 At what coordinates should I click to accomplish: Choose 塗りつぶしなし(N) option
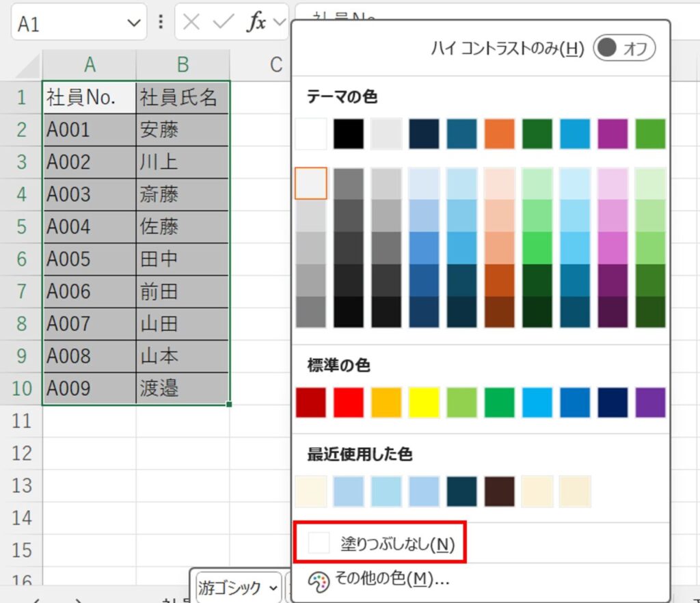pyautogui.click(x=379, y=543)
